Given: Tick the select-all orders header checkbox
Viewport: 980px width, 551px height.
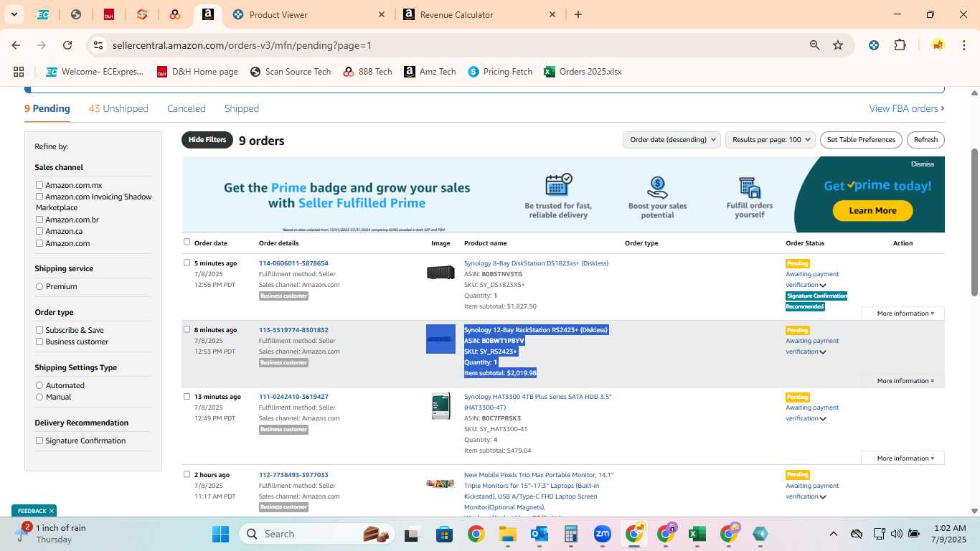Looking at the screenshot, I should click(x=187, y=242).
